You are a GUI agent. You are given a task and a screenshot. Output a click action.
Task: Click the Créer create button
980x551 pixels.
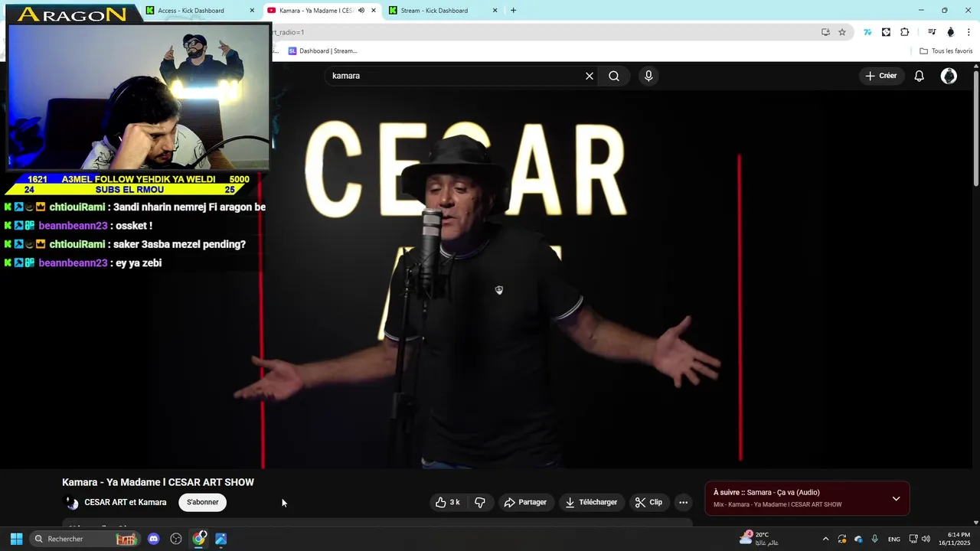click(x=880, y=76)
